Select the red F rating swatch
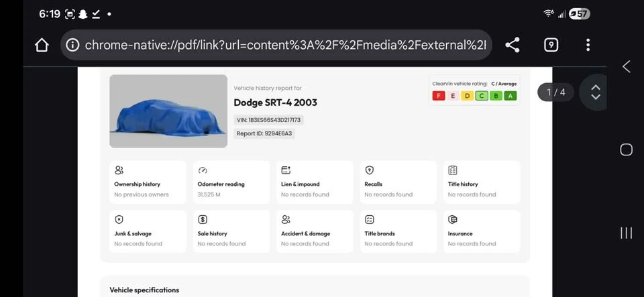 click(x=439, y=96)
